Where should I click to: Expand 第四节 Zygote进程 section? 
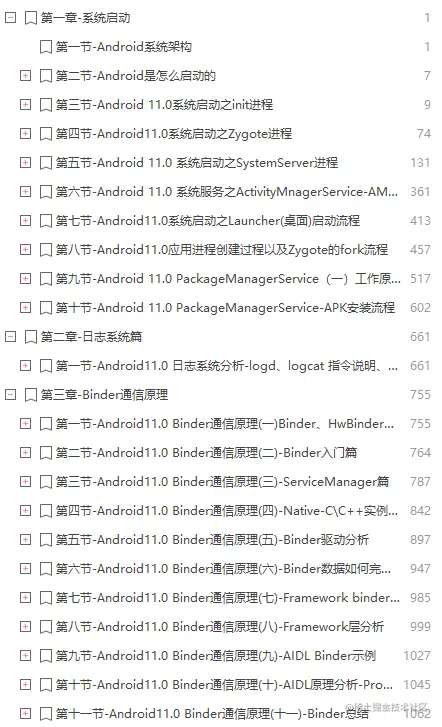coord(26,134)
